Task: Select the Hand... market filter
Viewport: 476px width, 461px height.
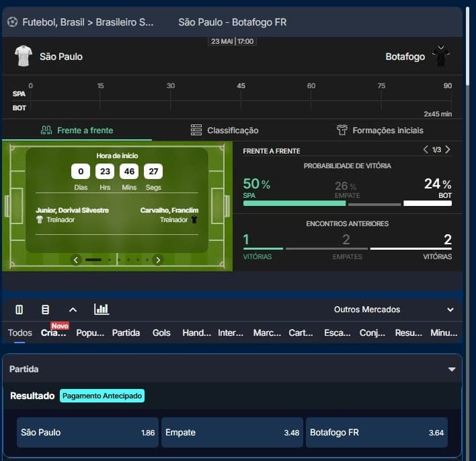Action: 197,332
